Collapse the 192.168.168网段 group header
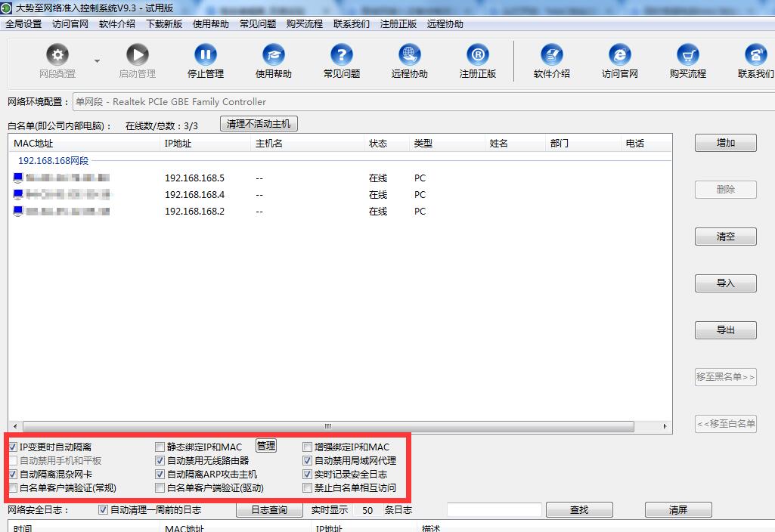This screenshot has height=532, width=775. (x=54, y=160)
